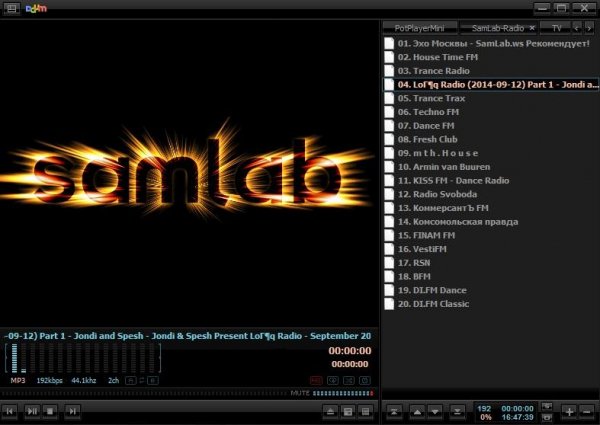Choose 20. DI.FM Classic
The height and width of the screenshot is (425, 600).
pos(491,304)
